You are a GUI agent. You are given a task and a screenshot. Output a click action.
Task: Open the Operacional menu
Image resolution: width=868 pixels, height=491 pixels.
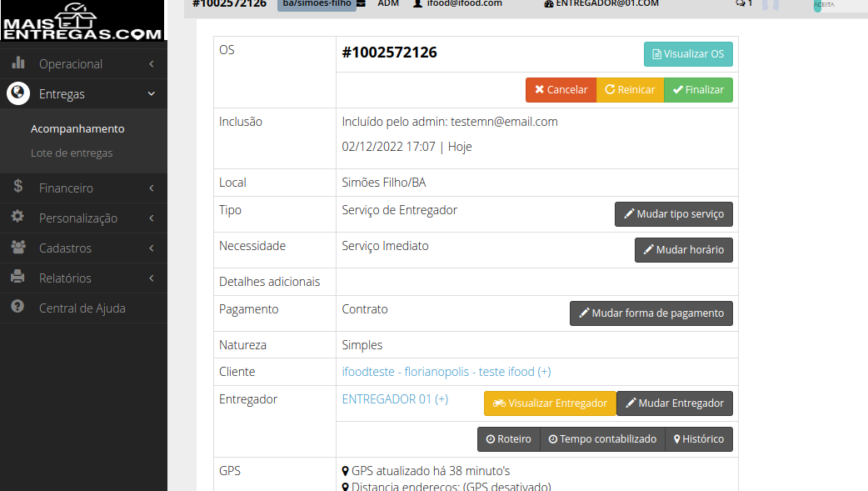click(x=83, y=63)
